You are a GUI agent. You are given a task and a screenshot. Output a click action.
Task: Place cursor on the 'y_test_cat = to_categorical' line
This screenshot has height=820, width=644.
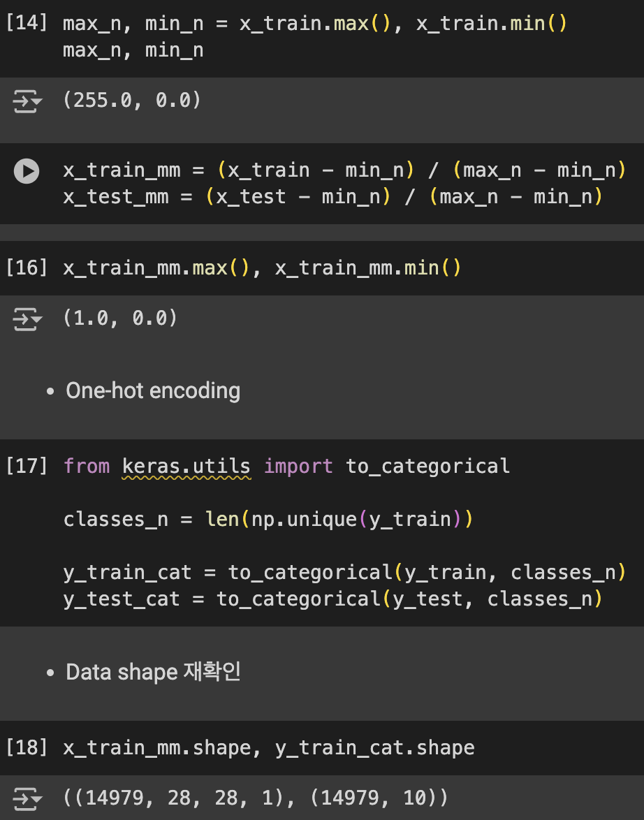(x=333, y=599)
